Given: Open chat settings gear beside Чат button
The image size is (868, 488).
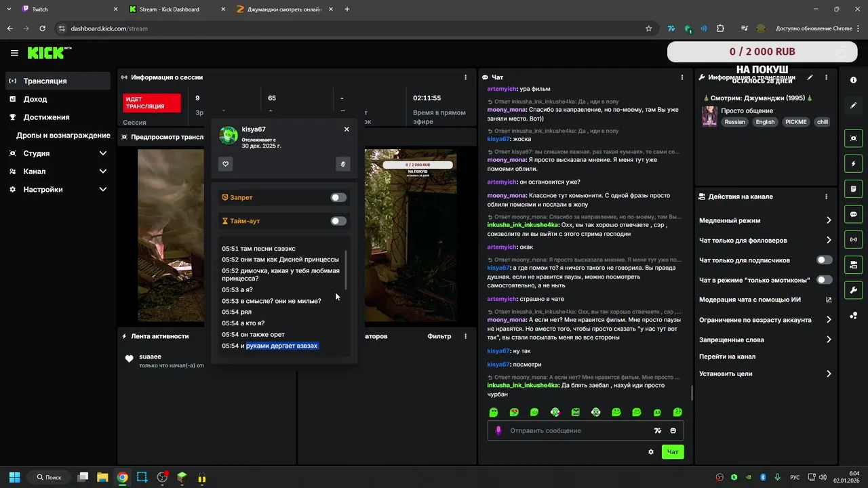Looking at the screenshot, I should coord(651,452).
